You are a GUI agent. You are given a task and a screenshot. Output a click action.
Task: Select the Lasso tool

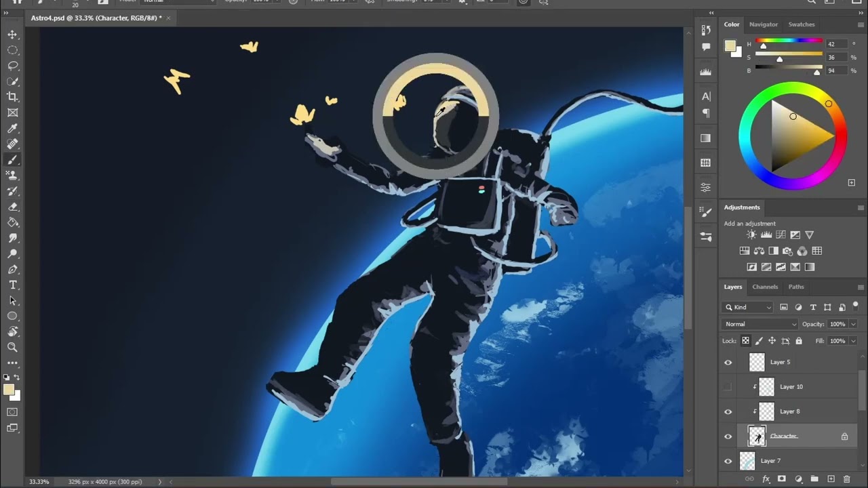point(12,66)
